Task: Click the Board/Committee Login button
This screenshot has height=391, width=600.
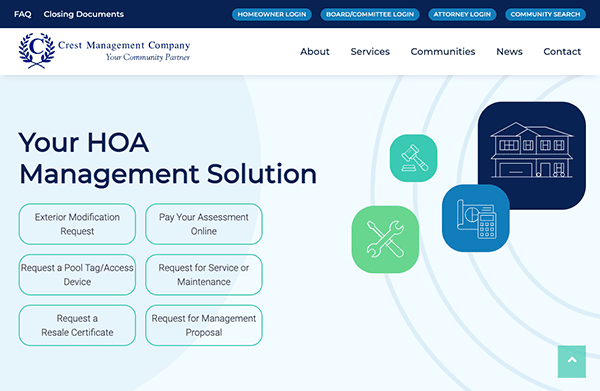Action: [x=370, y=15]
